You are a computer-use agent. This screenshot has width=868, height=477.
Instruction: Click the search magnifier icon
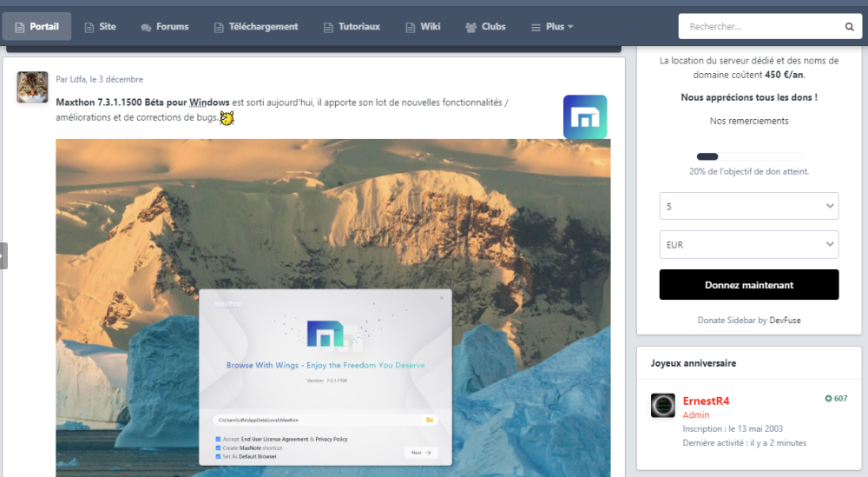[849, 27]
